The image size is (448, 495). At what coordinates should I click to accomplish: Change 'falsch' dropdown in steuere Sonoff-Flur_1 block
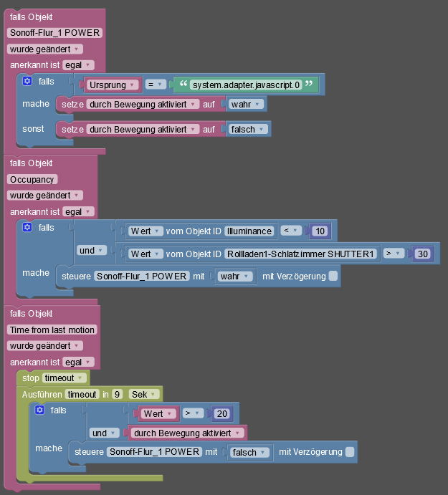point(249,453)
